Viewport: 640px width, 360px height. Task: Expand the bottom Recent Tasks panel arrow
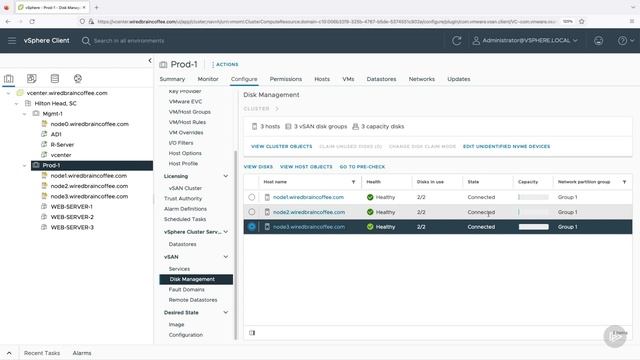pos(9,353)
